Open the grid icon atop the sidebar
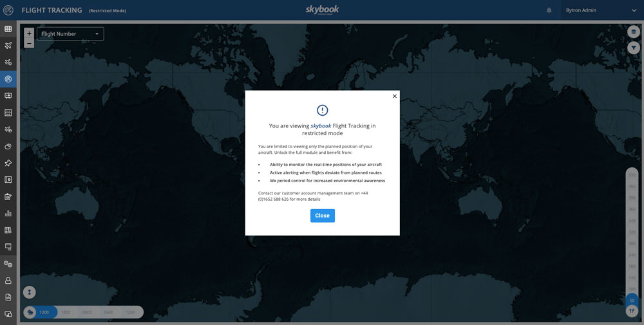 [x=8, y=29]
